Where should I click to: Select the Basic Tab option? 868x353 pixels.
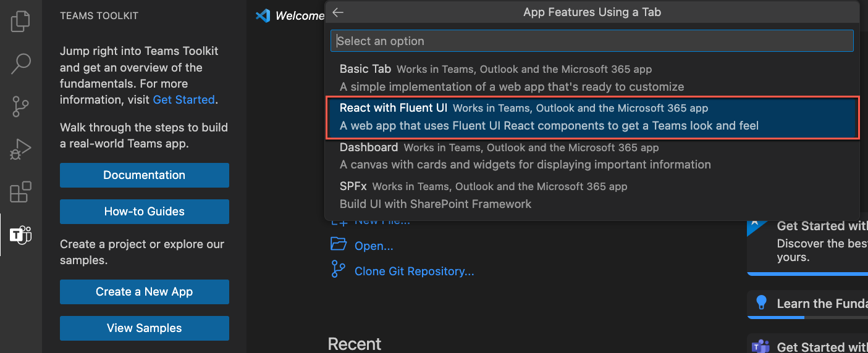point(592,77)
